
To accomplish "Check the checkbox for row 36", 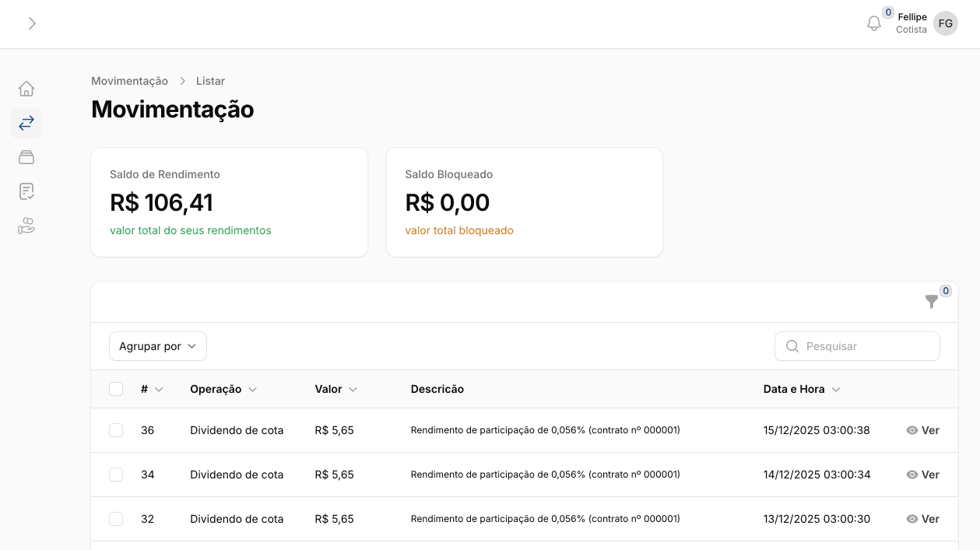I will [x=116, y=430].
